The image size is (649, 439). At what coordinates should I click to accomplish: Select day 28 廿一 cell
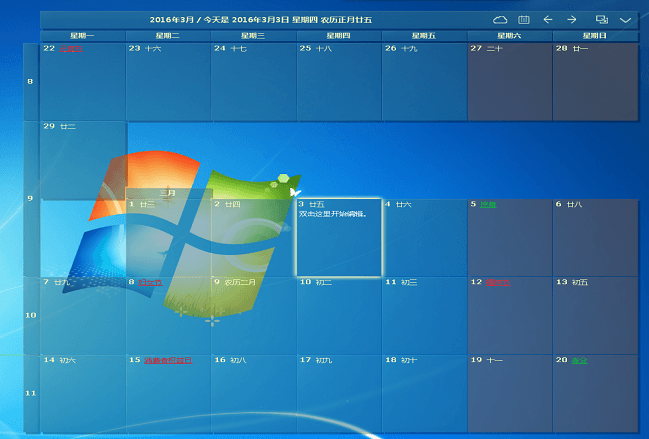pyautogui.click(x=596, y=82)
